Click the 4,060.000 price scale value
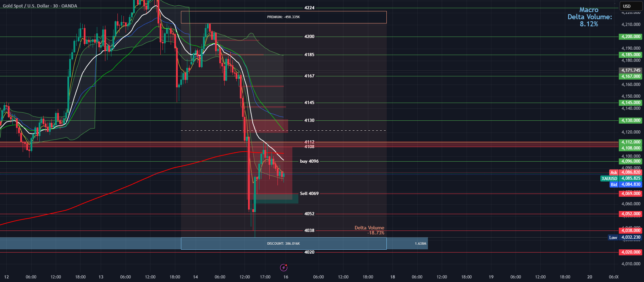Viewport: 644px width, 282px height. click(x=631, y=204)
